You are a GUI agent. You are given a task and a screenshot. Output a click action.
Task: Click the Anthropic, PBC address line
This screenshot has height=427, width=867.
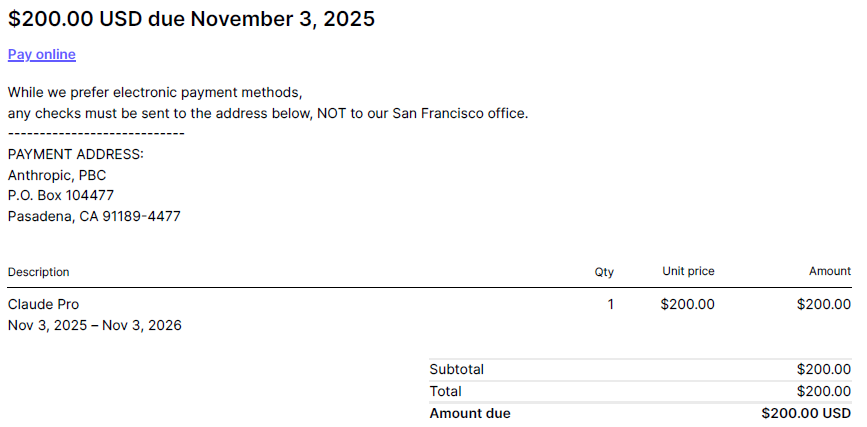tap(57, 175)
